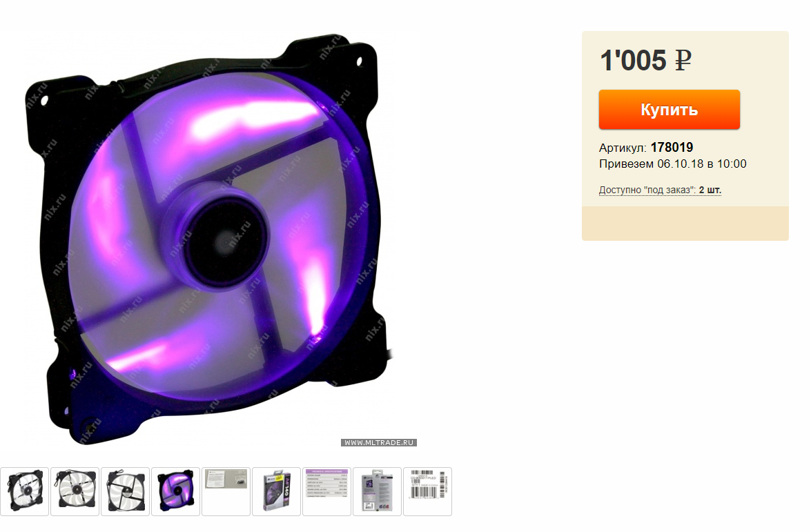Select the purple-lit fan thumbnail
Screen dimensions: 811x532
pyautogui.click(x=175, y=491)
